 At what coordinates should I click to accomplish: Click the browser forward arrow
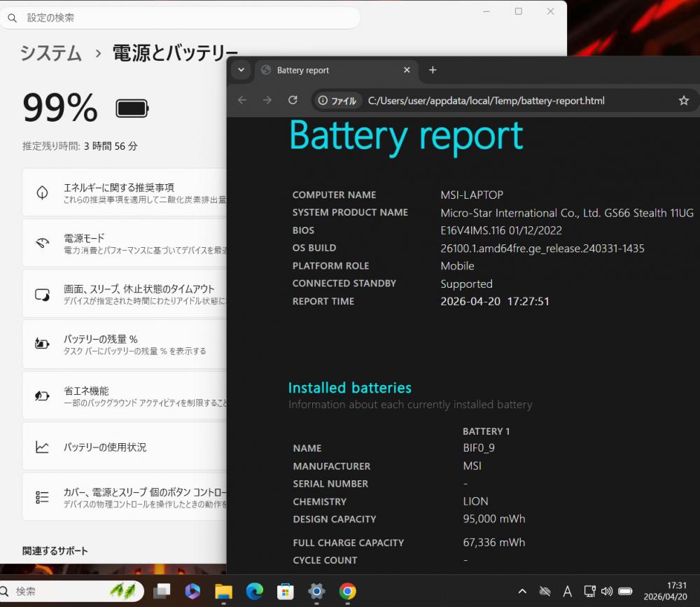pyautogui.click(x=267, y=100)
